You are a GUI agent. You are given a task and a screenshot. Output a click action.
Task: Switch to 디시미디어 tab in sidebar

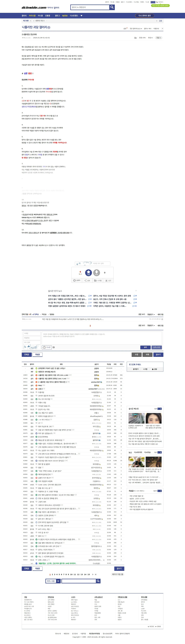[x=138, y=452]
